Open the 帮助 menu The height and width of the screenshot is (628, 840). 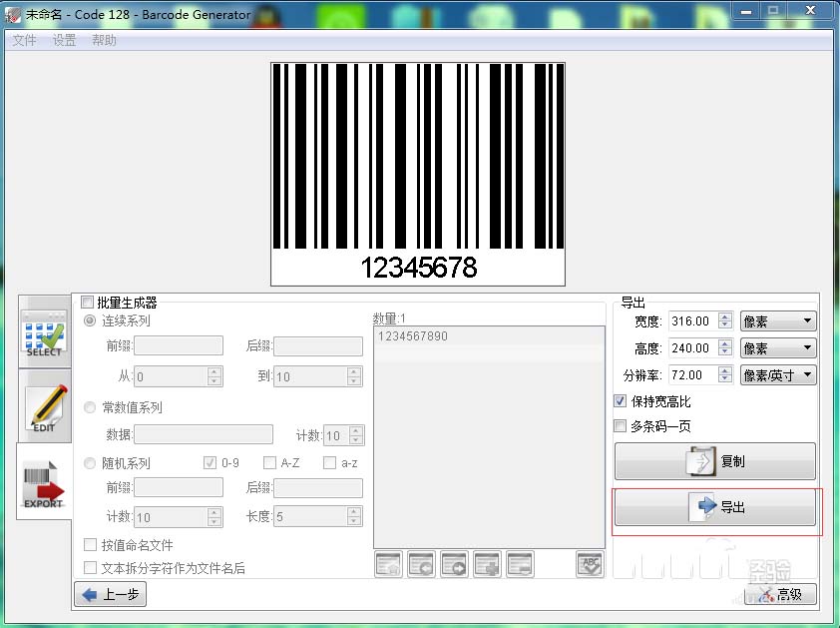coord(104,40)
